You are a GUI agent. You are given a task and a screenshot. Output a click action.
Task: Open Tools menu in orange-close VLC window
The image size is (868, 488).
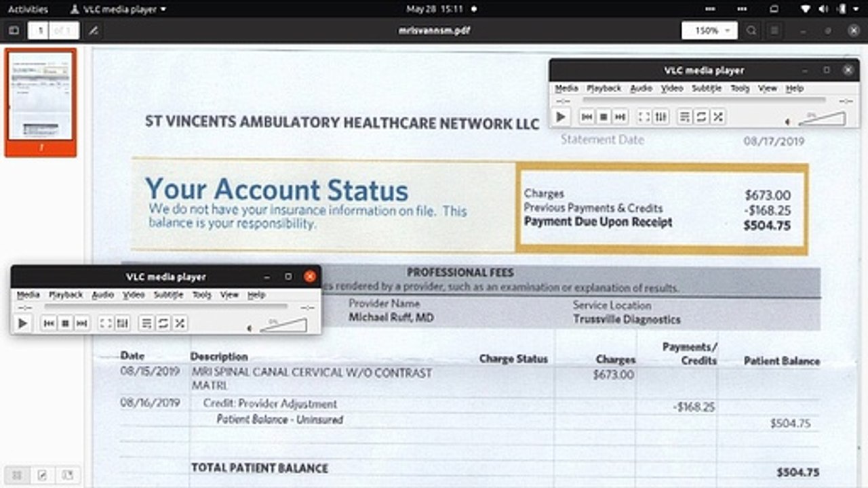click(202, 295)
